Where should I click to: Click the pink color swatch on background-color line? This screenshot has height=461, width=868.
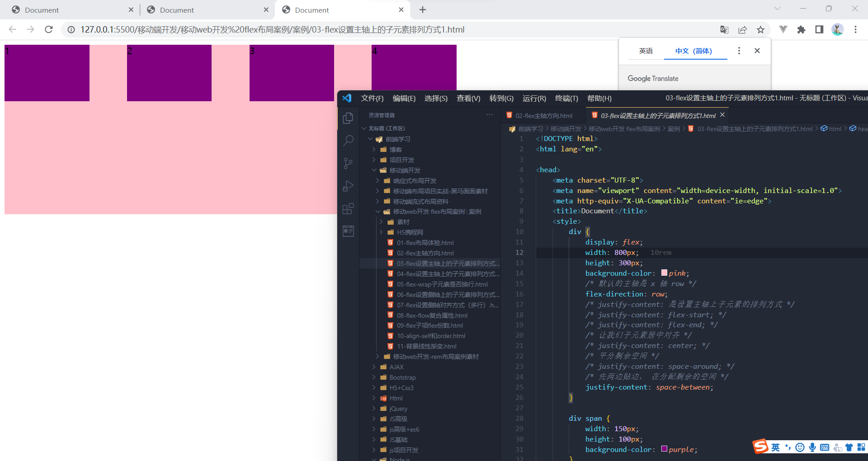point(664,273)
